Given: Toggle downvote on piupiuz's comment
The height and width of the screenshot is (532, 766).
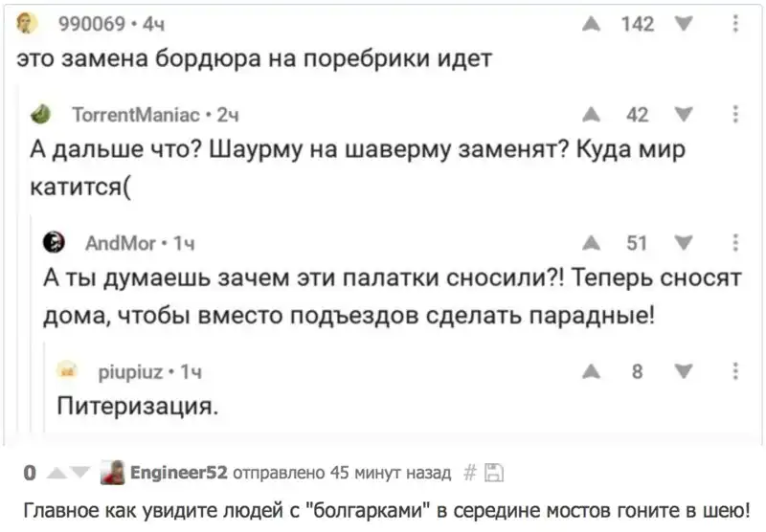Looking at the screenshot, I should coord(681,372).
